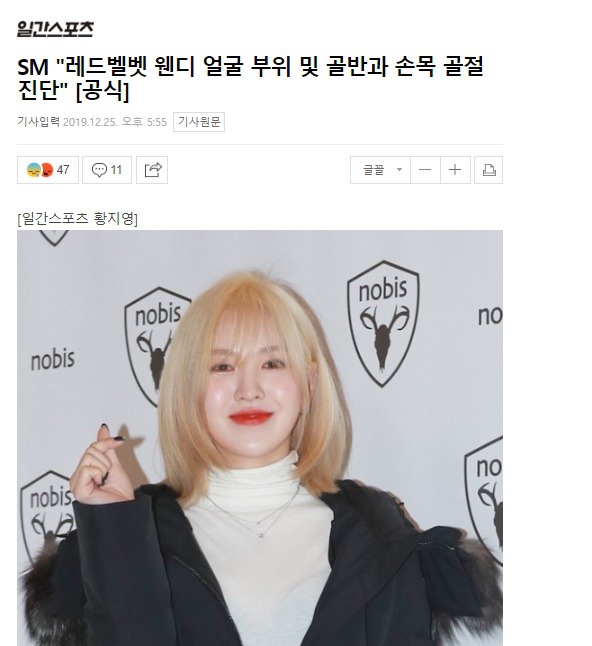Click the 기사원문 original article button
This screenshot has width=592, height=646.
[x=199, y=122]
